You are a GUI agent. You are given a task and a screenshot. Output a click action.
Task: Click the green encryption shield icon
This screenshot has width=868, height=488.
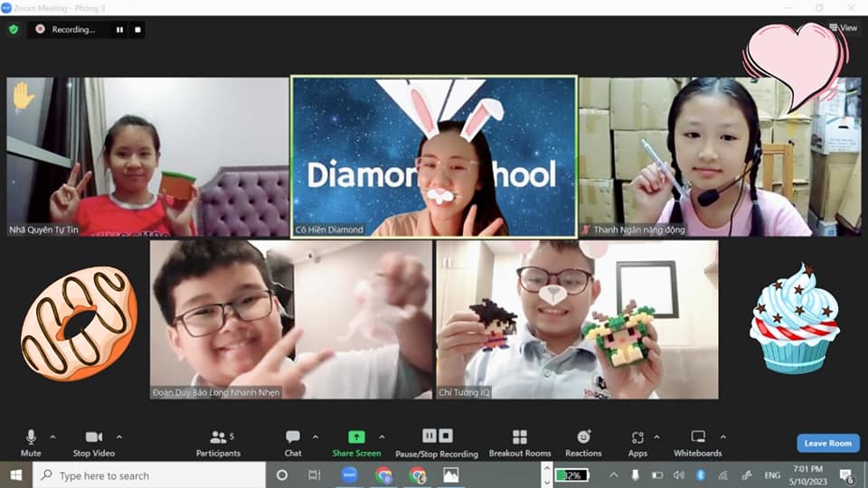click(x=14, y=29)
